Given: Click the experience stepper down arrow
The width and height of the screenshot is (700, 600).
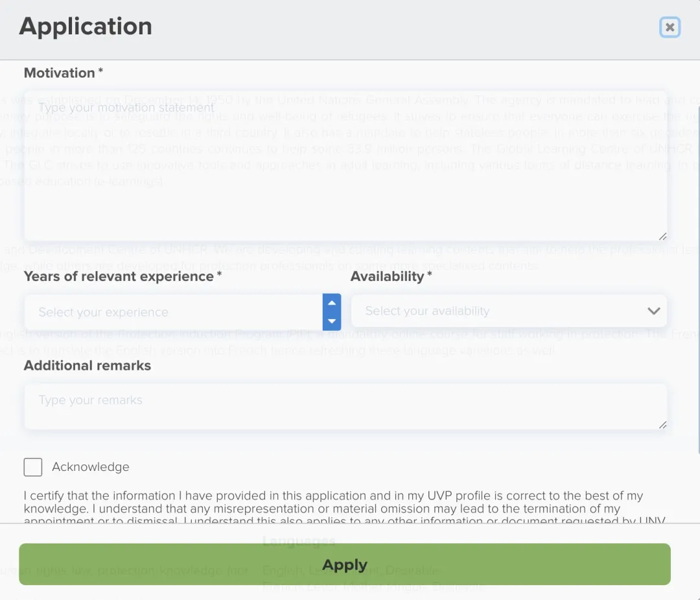Looking at the screenshot, I should 332,321.
